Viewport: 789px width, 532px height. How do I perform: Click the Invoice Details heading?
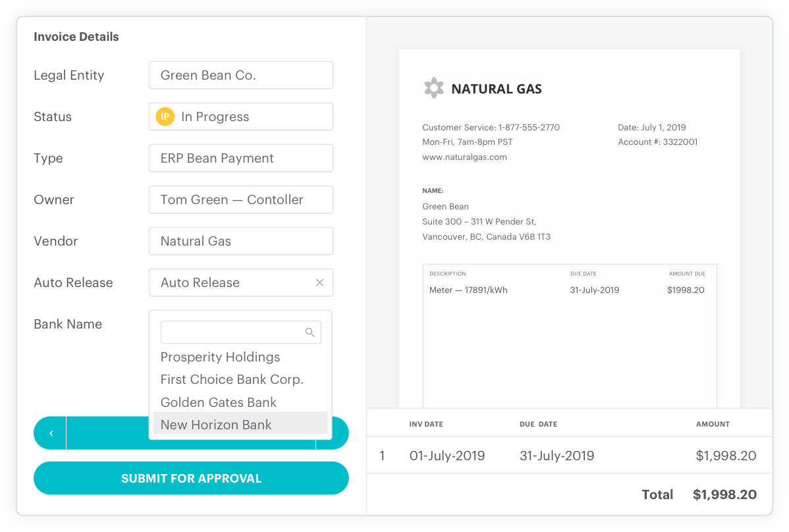coord(76,37)
